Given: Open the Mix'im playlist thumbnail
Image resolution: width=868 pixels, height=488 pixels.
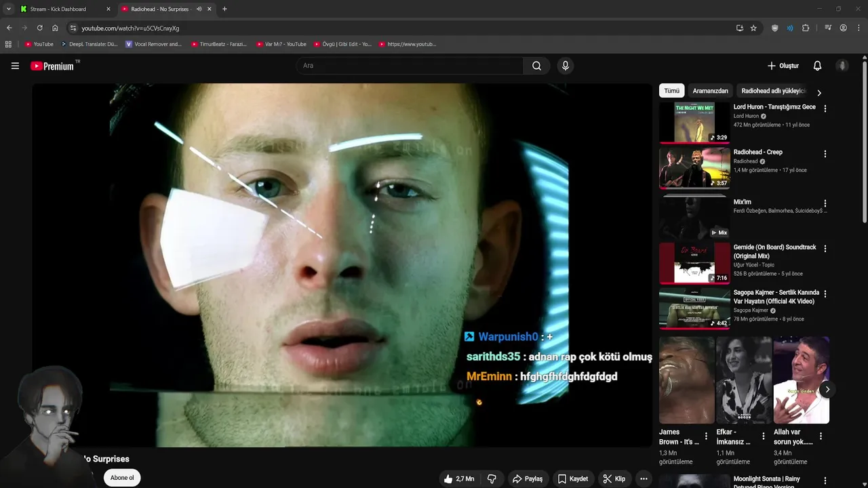Looking at the screenshot, I should (x=694, y=218).
